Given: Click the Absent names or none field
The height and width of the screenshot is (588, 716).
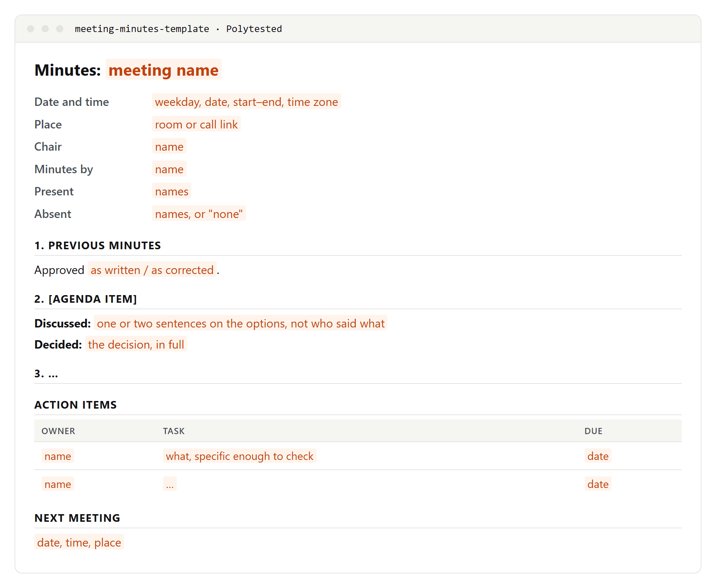Looking at the screenshot, I should 199,214.
